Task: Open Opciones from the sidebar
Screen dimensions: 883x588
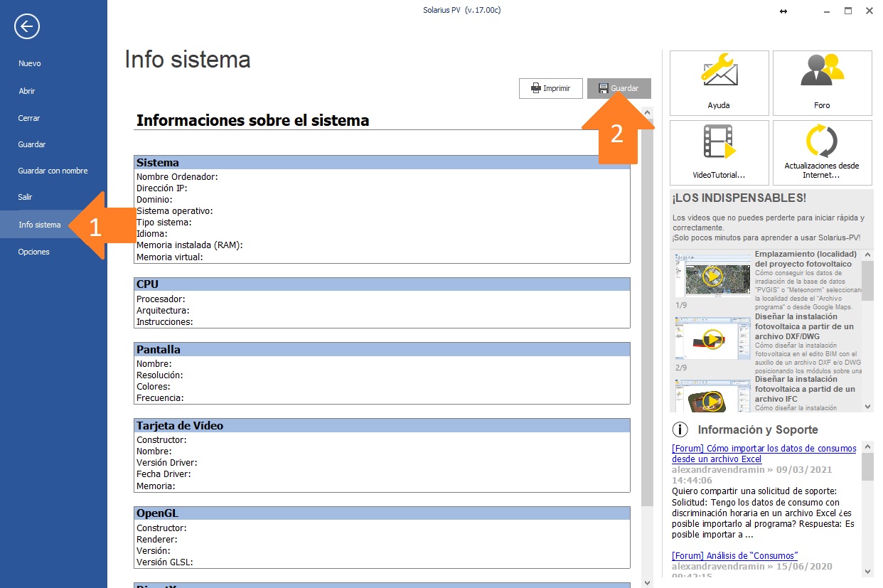Action: pyautogui.click(x=34, y=252)
